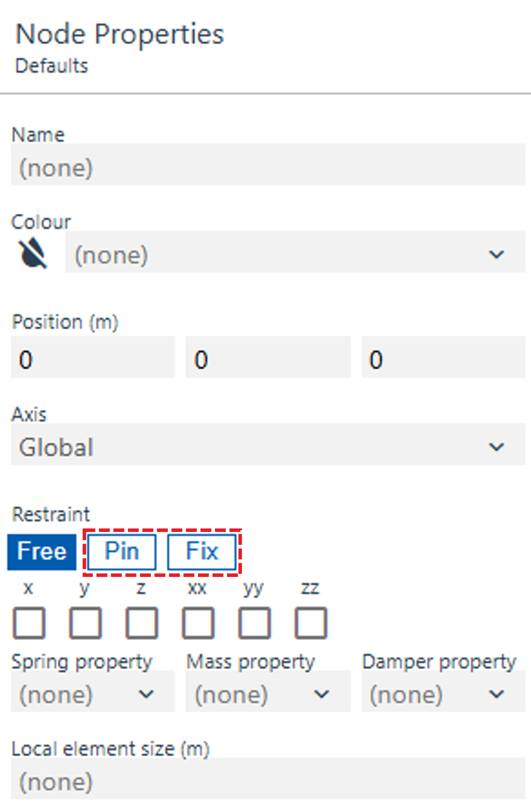The width and height of the screenshot is (531, 812).
Task: Check the z restraint checkbox
Action: pyautogui.click(x=142, y=623)
